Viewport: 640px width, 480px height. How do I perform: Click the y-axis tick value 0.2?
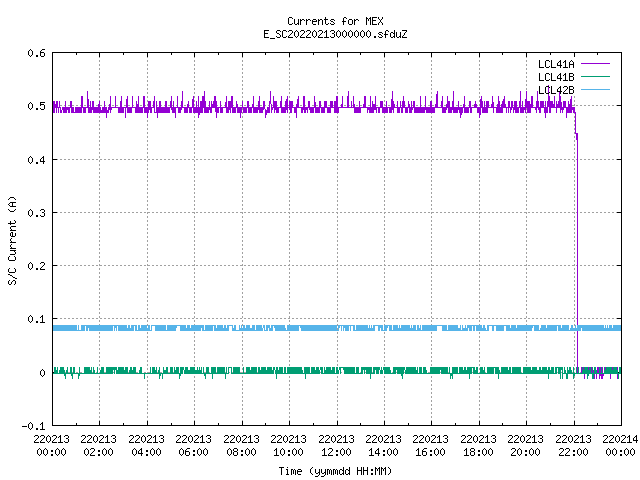36,266
